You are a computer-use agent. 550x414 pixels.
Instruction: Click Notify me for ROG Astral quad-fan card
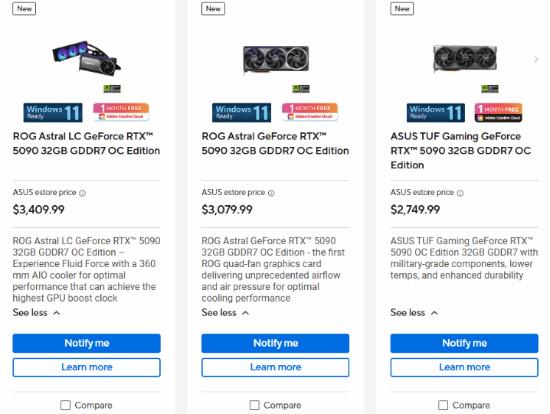click(275, 343)
